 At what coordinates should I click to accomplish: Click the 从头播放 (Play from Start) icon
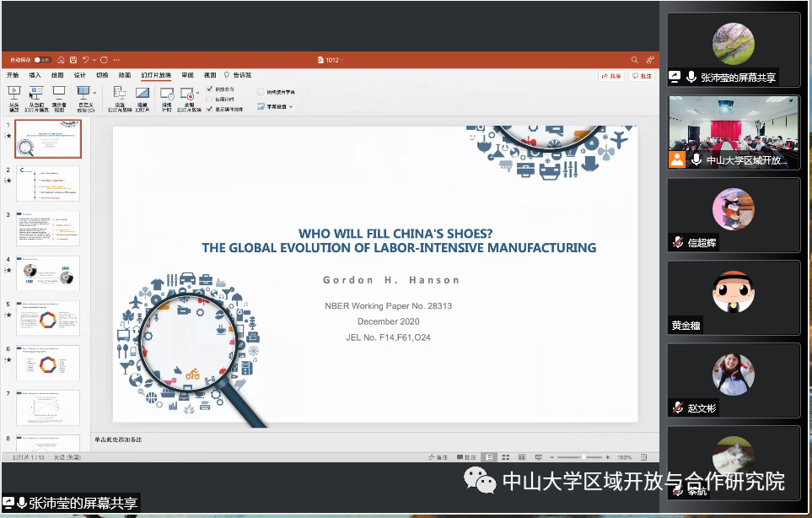click(13, 92)
